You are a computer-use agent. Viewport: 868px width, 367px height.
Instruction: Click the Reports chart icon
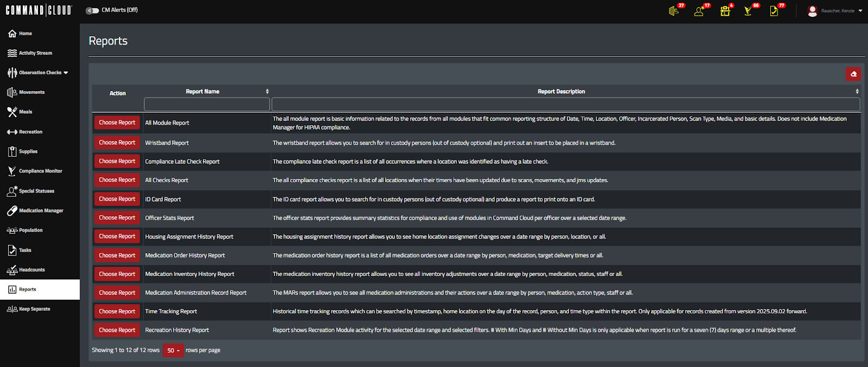point(12,289)
